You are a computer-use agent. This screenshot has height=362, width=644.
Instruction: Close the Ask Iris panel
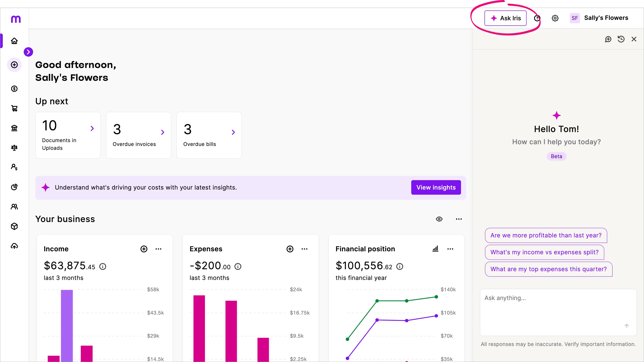pyautogui.click(x=634, y=39)
